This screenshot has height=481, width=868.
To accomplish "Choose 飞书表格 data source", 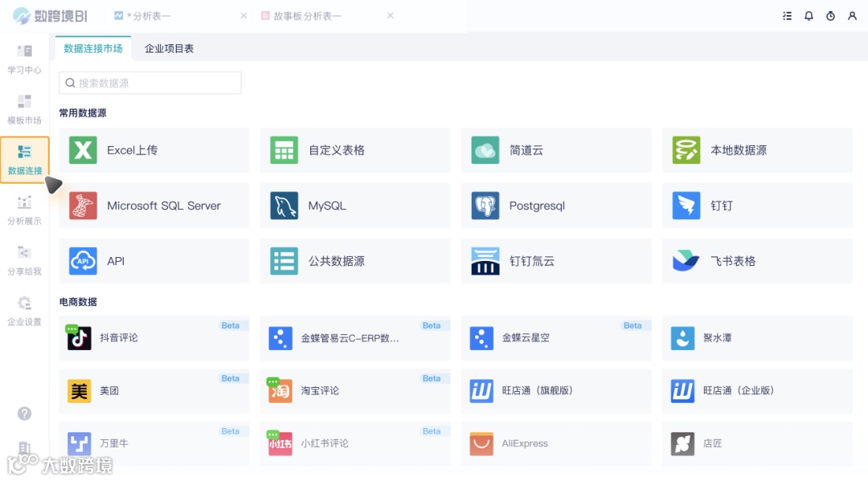I will [x=757, y=261].
